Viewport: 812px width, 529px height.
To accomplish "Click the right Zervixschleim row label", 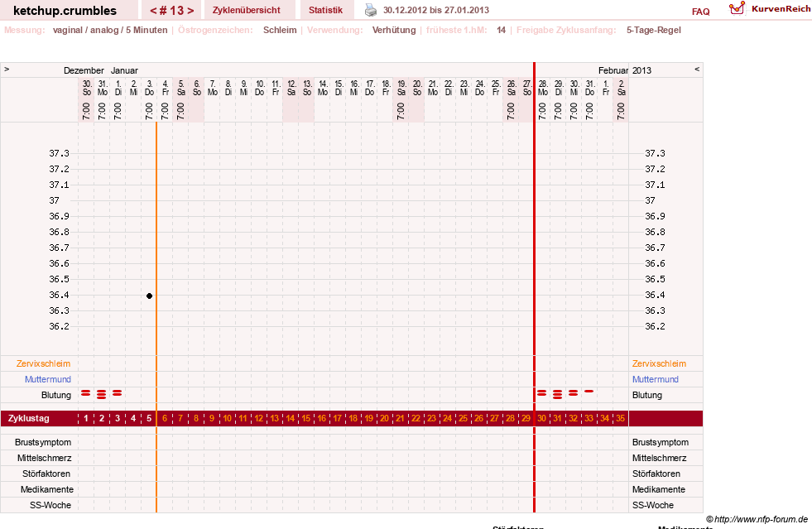I will [659, 363].
